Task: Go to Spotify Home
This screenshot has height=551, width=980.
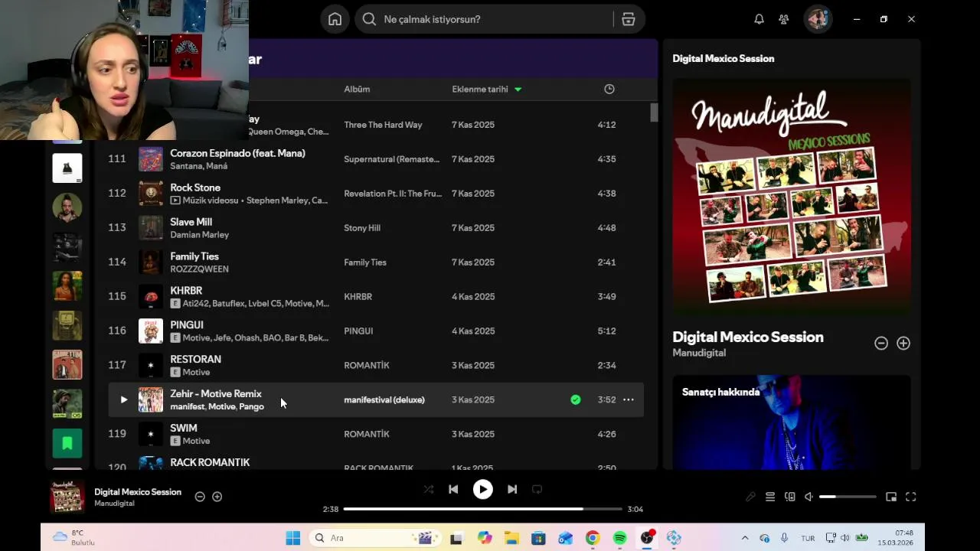Action: click(x=335, y=19)
